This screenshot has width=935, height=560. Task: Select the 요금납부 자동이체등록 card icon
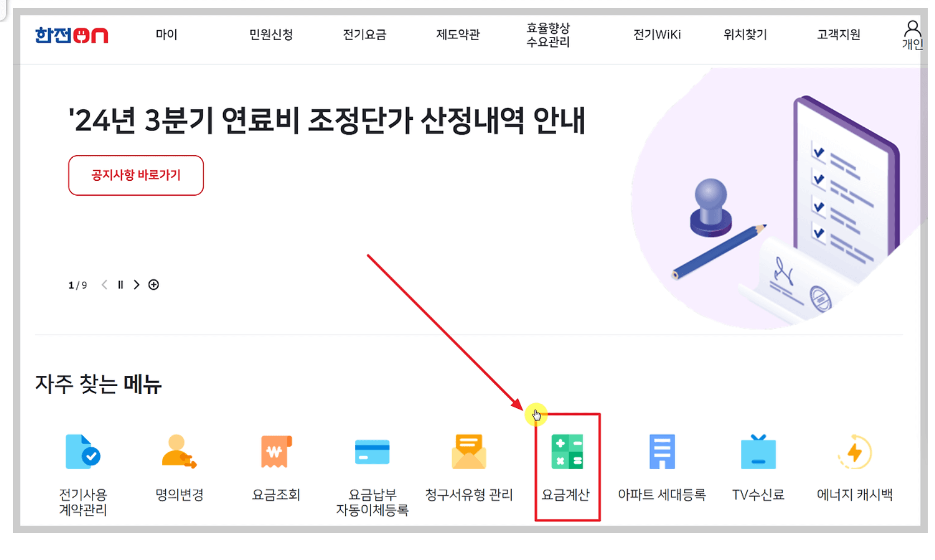372,453
